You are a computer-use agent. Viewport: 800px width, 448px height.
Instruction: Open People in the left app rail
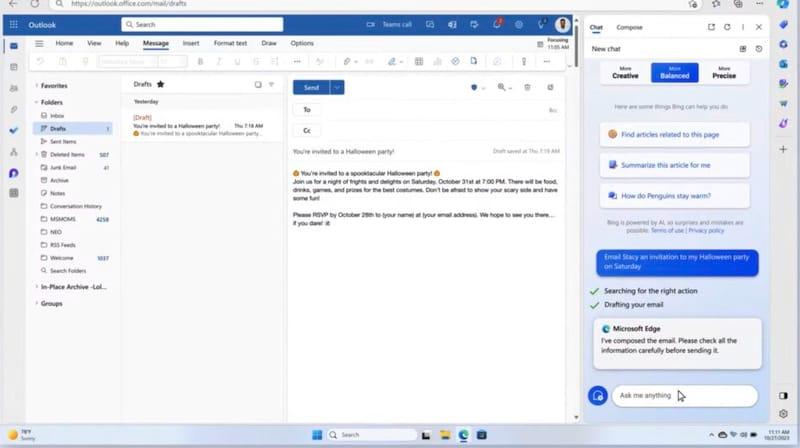coord(14,88)
